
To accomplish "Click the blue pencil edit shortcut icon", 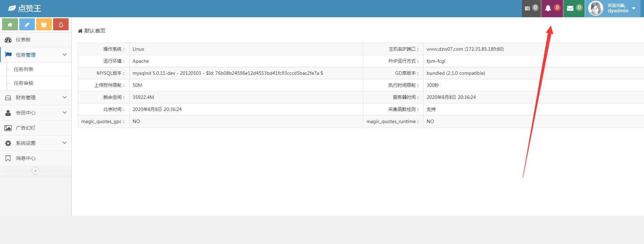I will click(x=27, y=25).
